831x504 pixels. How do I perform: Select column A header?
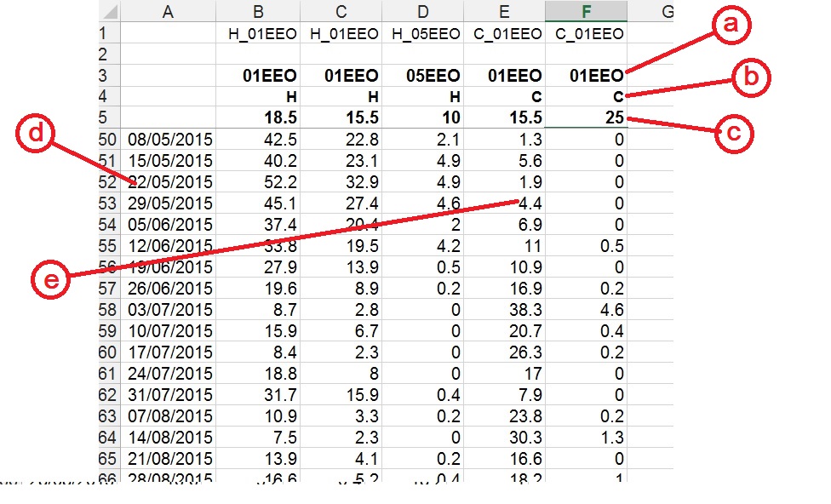(x=168, y=12)
